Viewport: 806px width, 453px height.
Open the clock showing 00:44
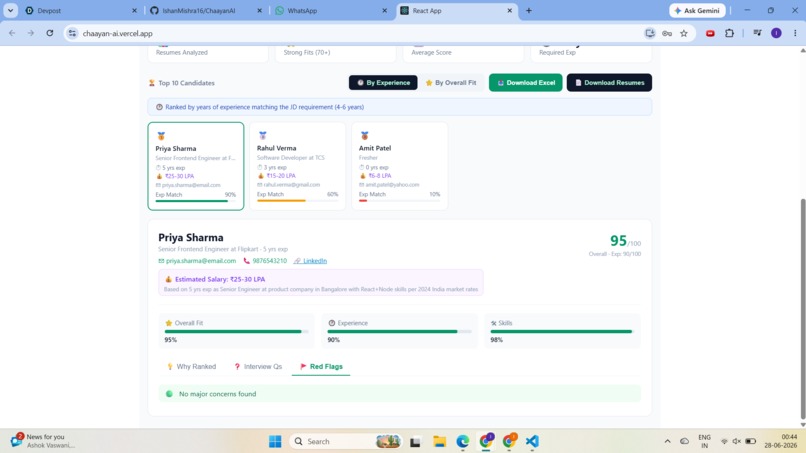780,441
